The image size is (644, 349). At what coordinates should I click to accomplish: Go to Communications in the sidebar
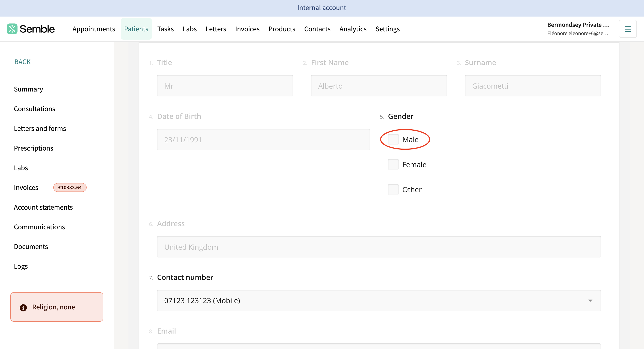tap(40, 227)
